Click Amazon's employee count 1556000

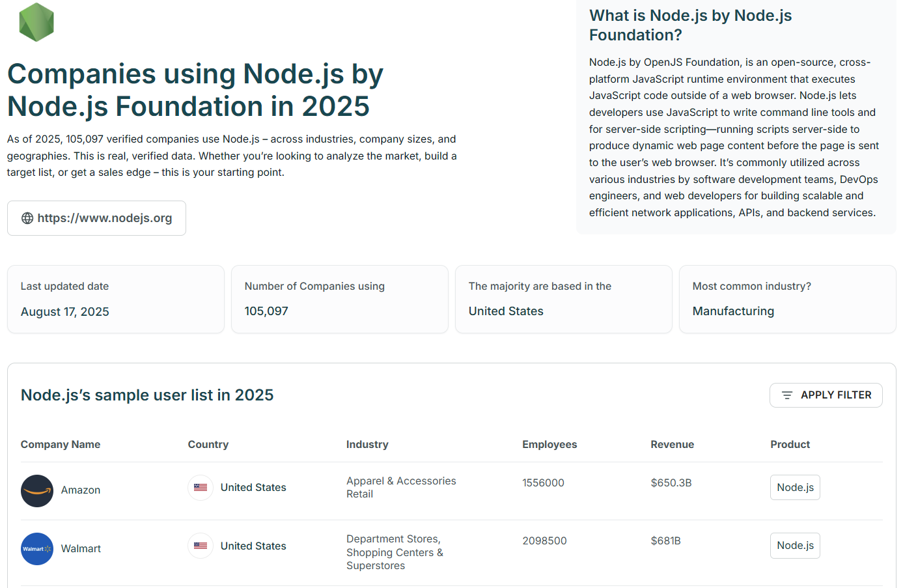pyautogui.click(x=543, y=483)
